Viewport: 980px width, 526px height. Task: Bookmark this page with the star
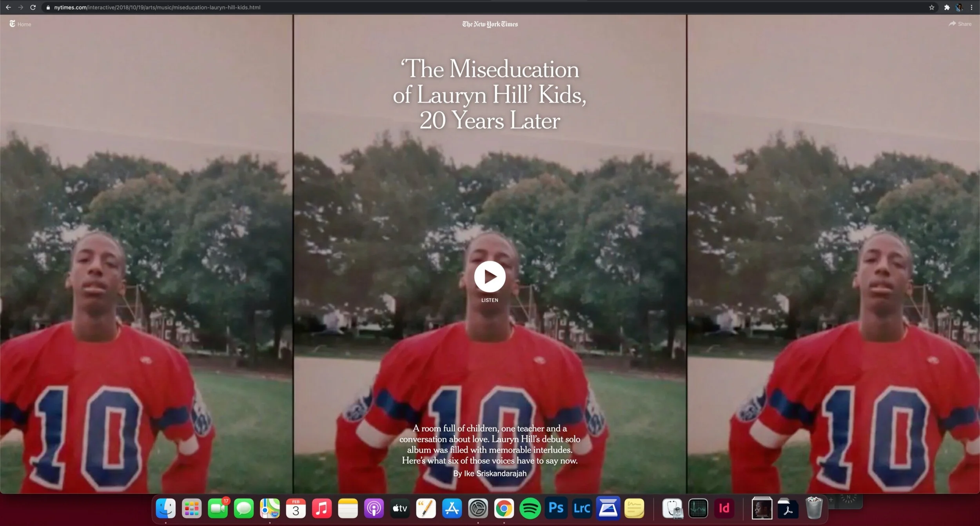(x=931, y=7)
